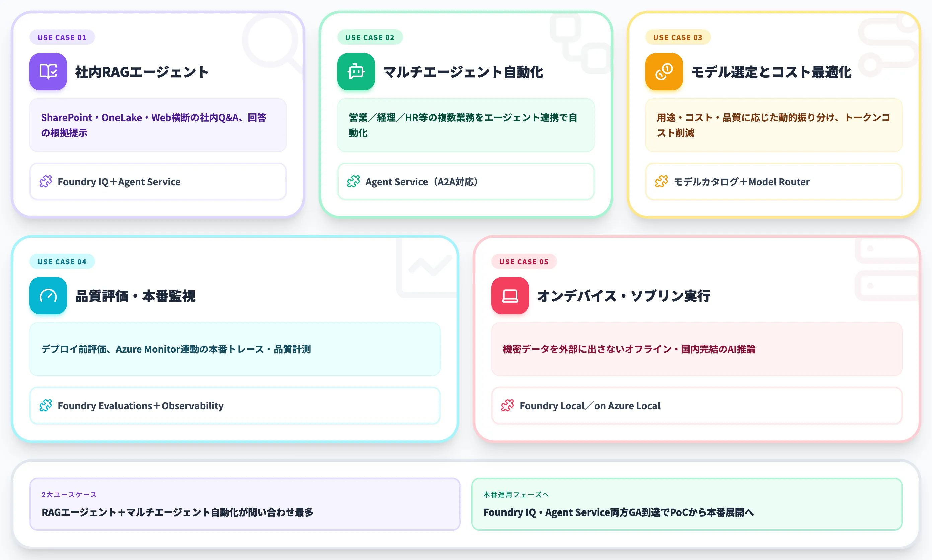Click the 営業／経理／HR等 description text
This screenshot has width=932, height=560.
click(463, 125)
